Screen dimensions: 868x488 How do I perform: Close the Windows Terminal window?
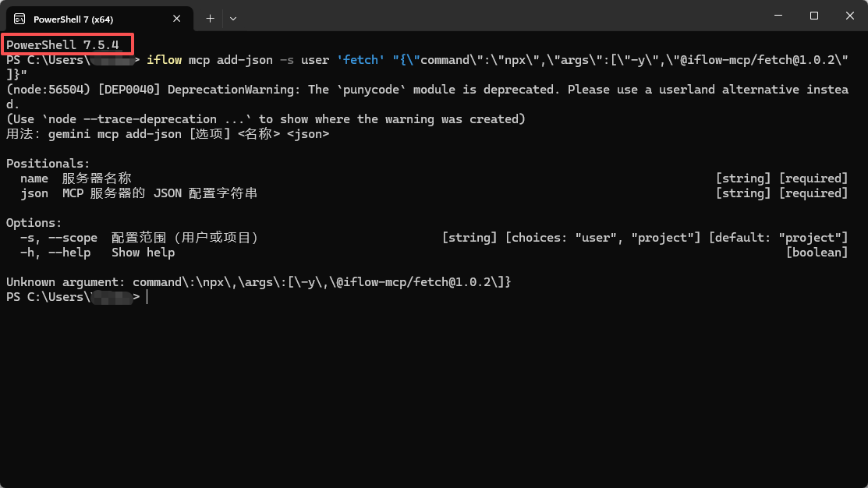849,16
